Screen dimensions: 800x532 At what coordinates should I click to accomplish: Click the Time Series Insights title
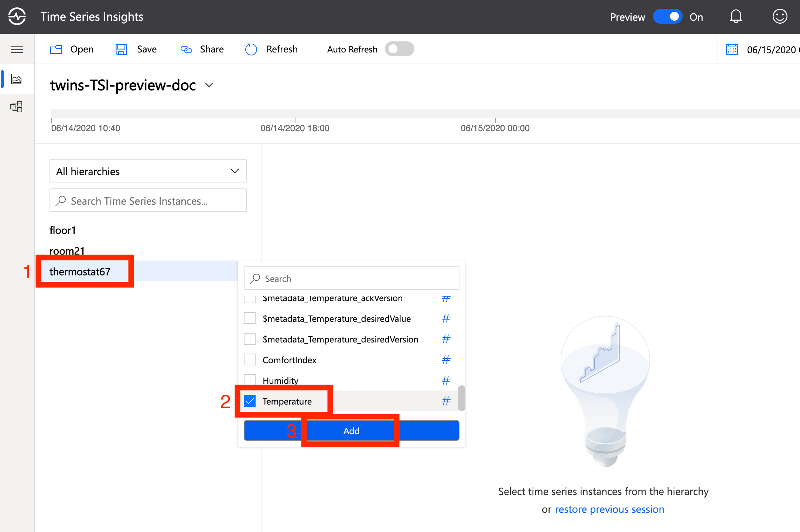92,17
